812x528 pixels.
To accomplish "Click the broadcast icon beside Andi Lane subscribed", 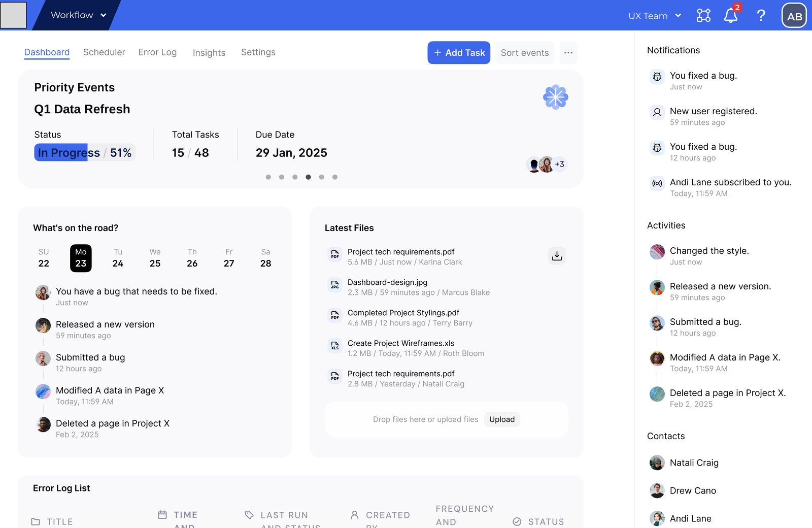I will point(657,183).
